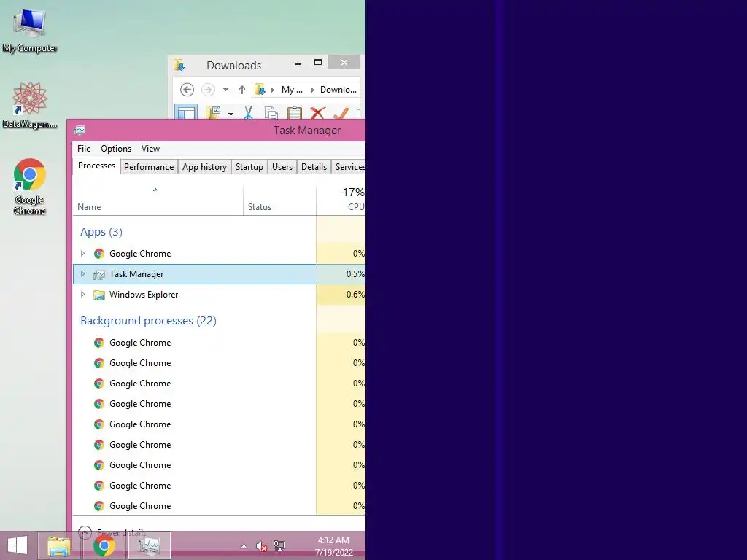Click 'Downlo...' breadcrumb in address bar
747x560 pixels.
point(338,90)
